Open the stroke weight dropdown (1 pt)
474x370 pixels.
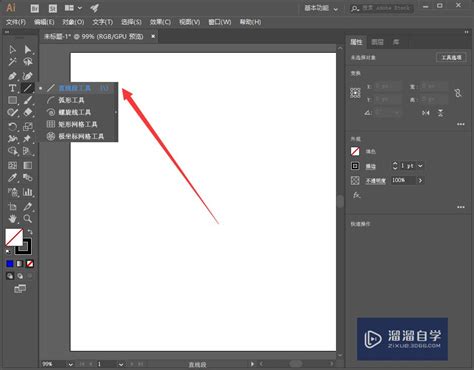[x=420, y=166]
